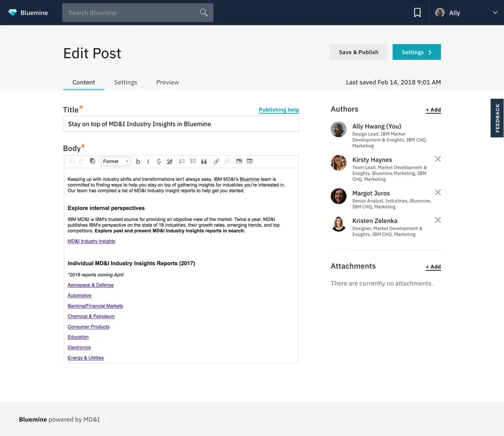Click the Bluemine text in header
The width and height of the screenshot is (504, 436).
coord(34,12)
